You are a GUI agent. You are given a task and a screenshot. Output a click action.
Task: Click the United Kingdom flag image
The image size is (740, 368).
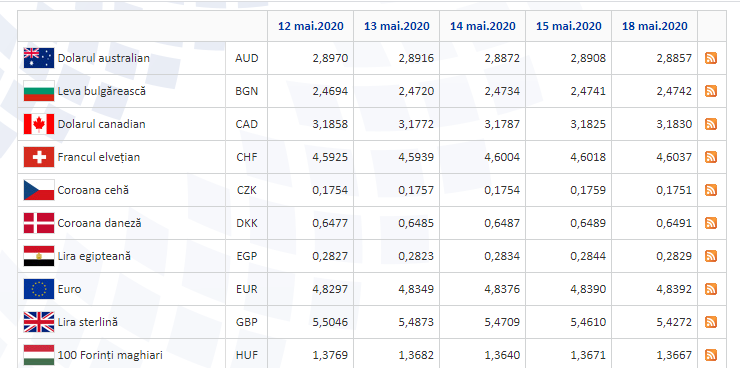[x=39, y=322]
